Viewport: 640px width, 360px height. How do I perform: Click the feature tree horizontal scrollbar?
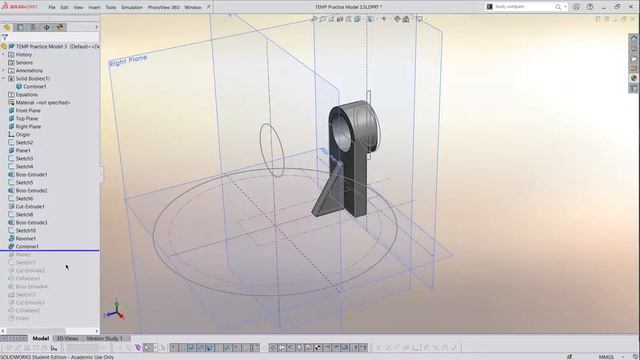pyautogui.click(x=36, y=331)
